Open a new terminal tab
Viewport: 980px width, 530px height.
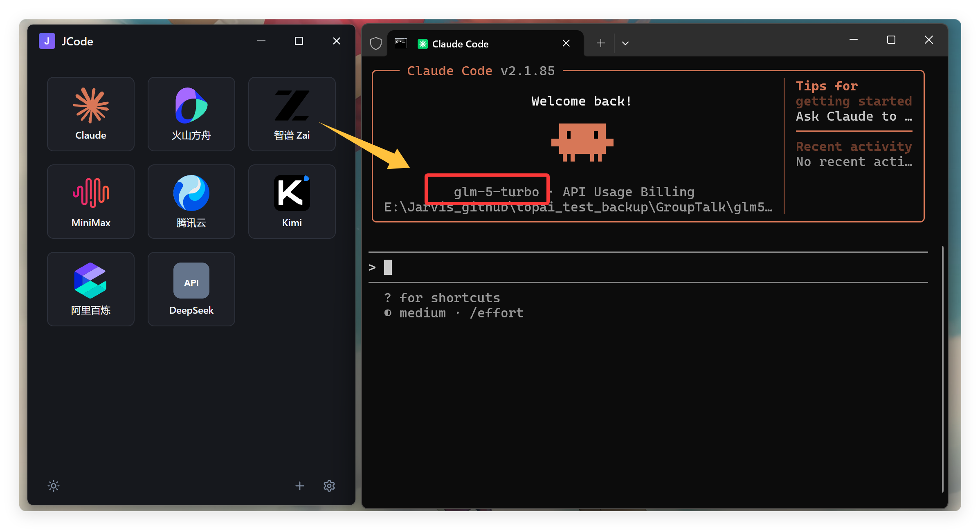(600, 43)
